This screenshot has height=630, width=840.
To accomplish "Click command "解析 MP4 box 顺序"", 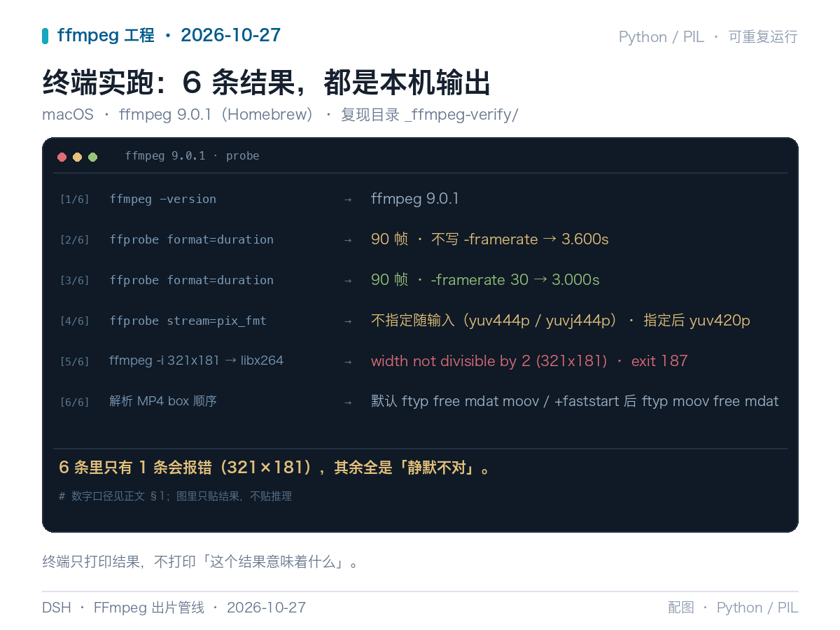I will click(x=163, y=401).
